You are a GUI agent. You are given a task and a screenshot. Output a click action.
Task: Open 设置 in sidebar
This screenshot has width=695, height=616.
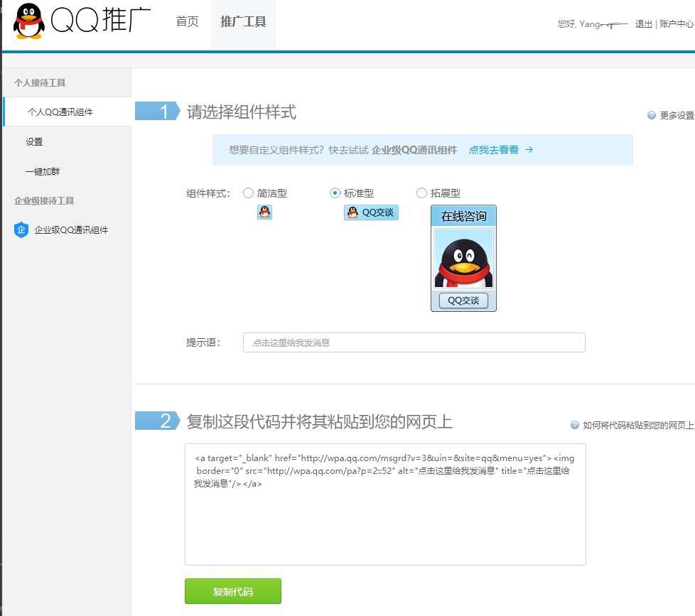pos(34,142)
